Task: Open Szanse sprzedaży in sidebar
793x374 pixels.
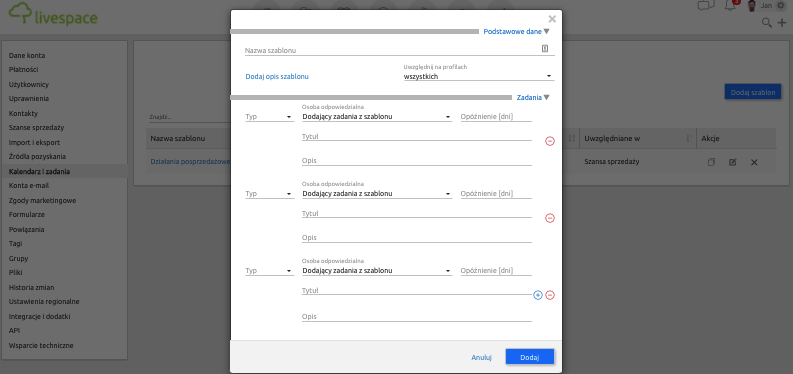Action: pyautogui.click(x=36, y=127)
